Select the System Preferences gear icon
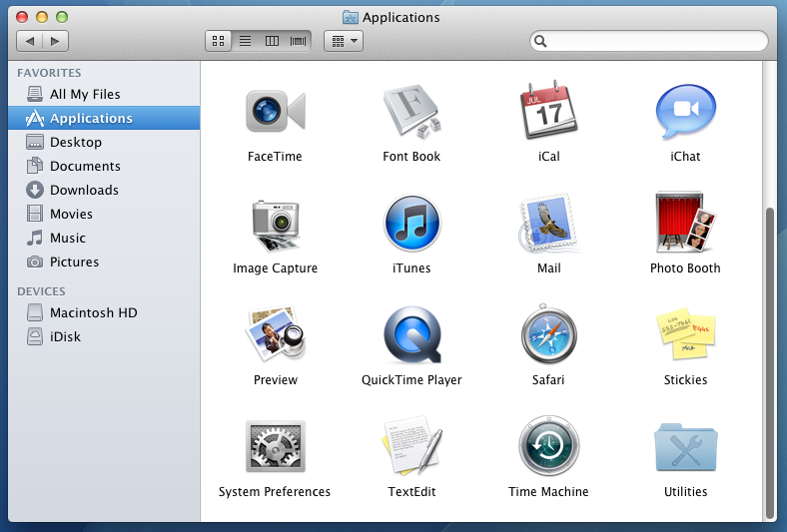This screenshot has width=787, height=532. pyautogui.click(x=275, y=446)
